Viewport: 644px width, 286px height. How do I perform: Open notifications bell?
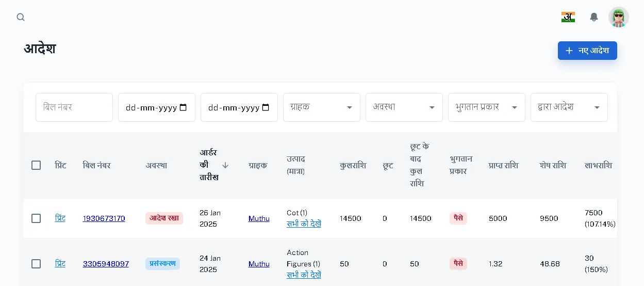[594, 17]
